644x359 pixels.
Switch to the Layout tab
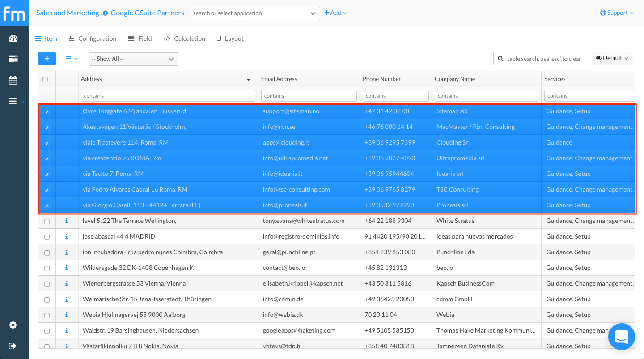[230, 38]
